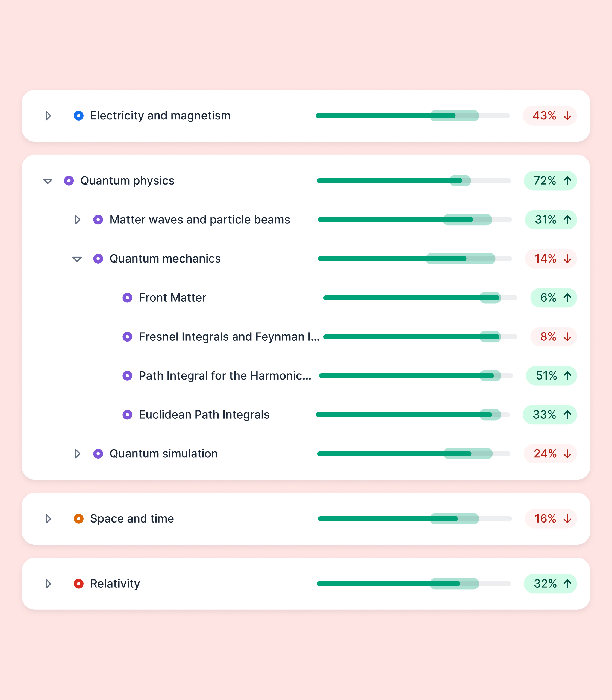This screenshot has height=700, width=612.
Task: Click the orange dot icon beside Space and time
Action: coord(79,519)
